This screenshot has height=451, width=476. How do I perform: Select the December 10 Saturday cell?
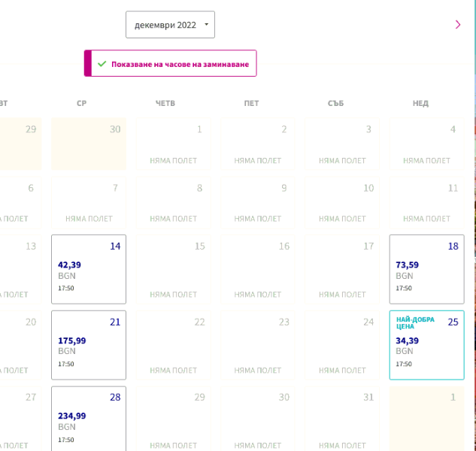pos(342,203)
